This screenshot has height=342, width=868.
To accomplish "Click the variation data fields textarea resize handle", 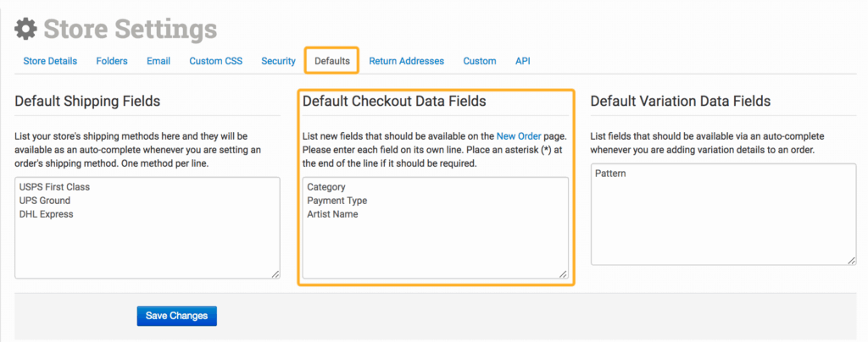I will tap(851, 261).
